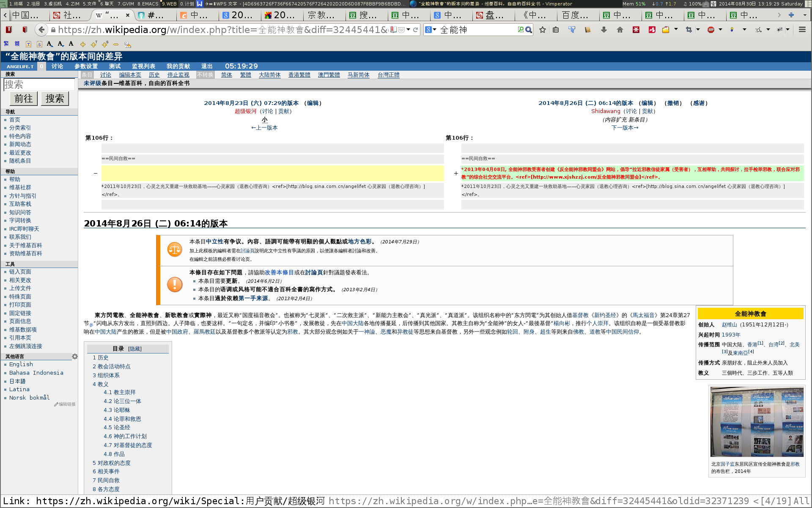Image resolution: width=812 pixels, height=508 pixels.
Task: Go to the browser home icon
Action: click(x=620, y=30)
